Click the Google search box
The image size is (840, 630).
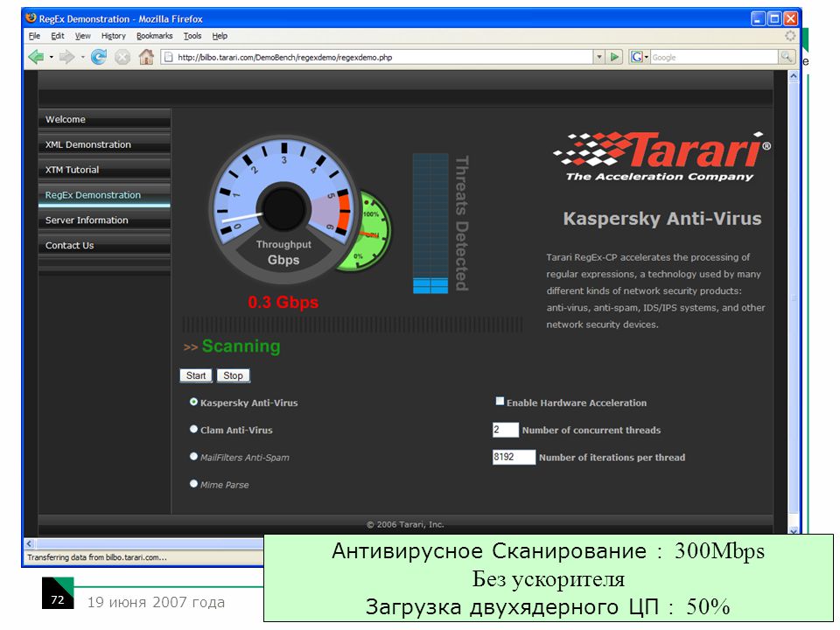(x=714, y=57)
